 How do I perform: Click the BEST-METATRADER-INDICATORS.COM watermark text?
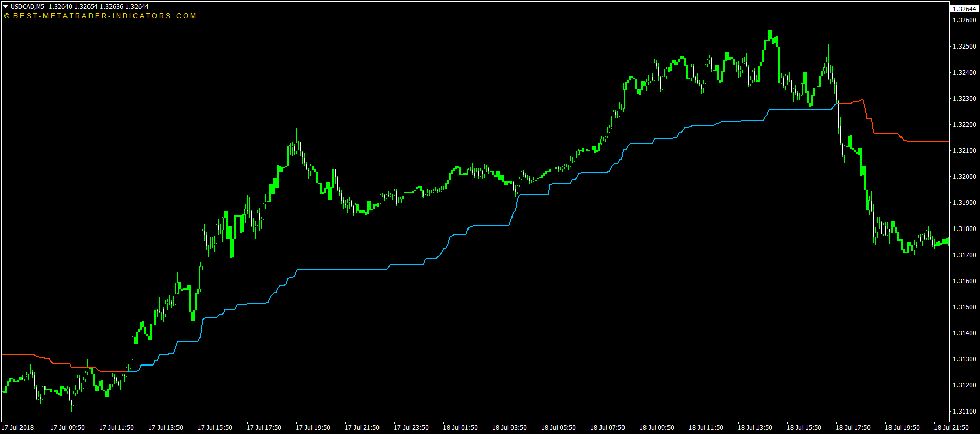[100, 16]
